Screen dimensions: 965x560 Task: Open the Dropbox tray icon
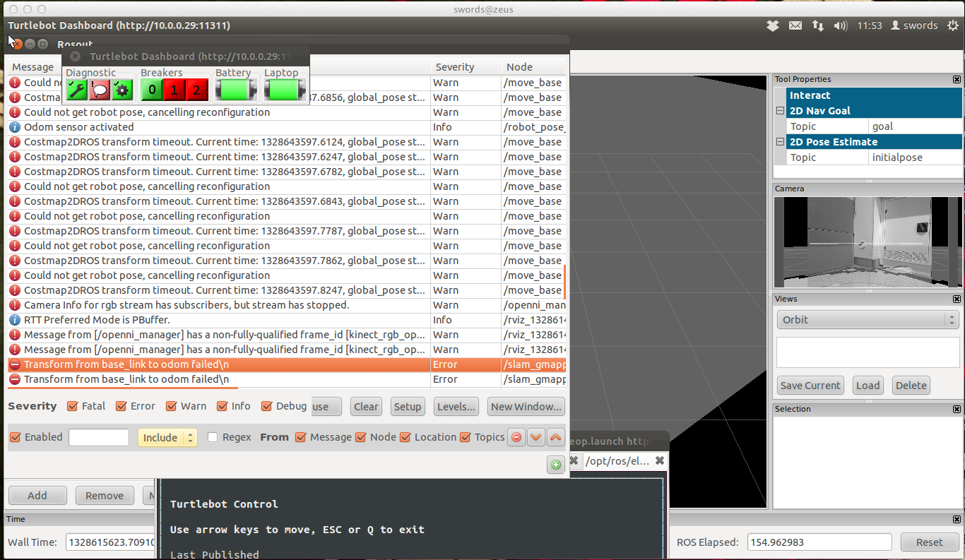click(x=773, y=25)
